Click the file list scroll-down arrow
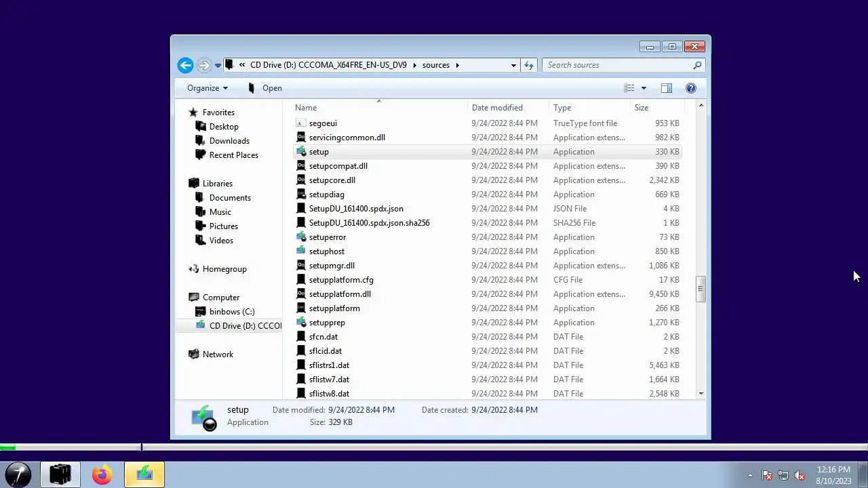The height and width of the screenshot is (488, 868). pos(701,394)
